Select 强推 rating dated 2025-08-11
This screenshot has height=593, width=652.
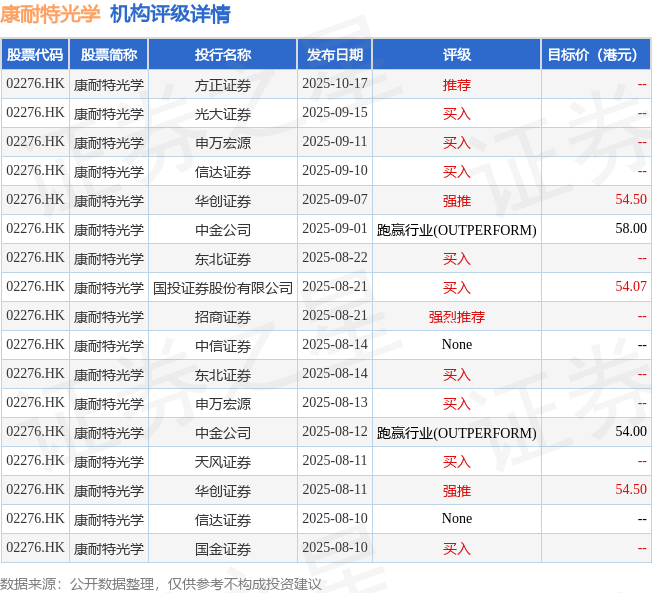click(457, 491)
